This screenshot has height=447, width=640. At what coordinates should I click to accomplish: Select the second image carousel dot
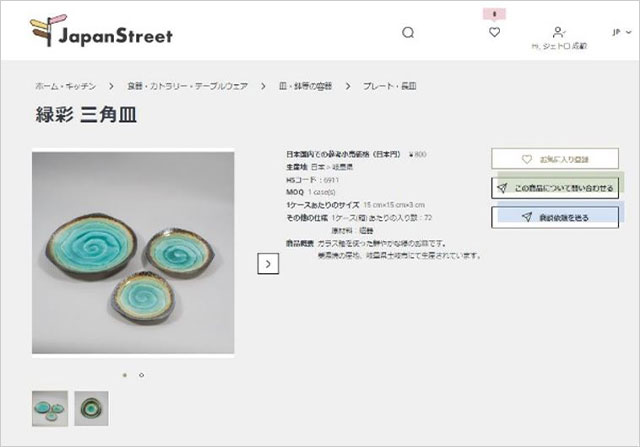[x=141, y=375]
